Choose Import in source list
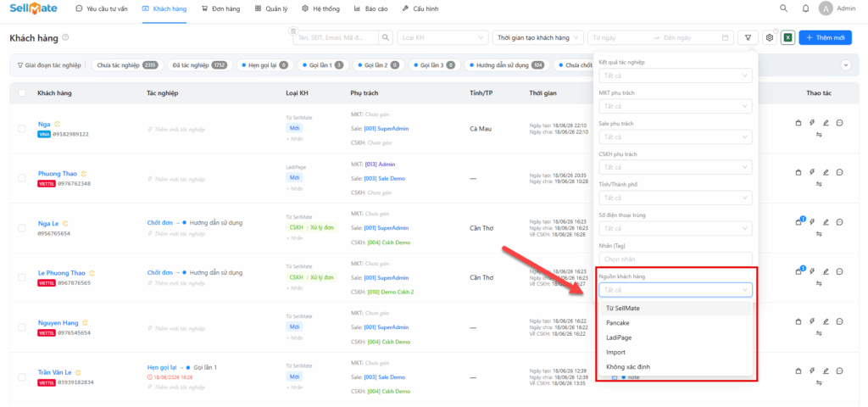Viewport: 868px width, 407px height. [676, 352]
